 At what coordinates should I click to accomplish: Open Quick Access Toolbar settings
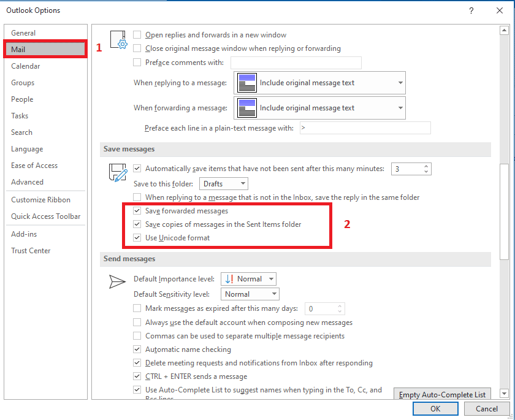45,216
